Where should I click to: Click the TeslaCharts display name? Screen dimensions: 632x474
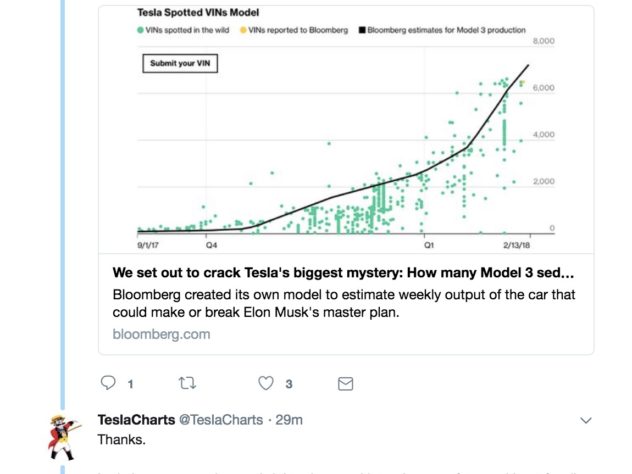point(136,420)
